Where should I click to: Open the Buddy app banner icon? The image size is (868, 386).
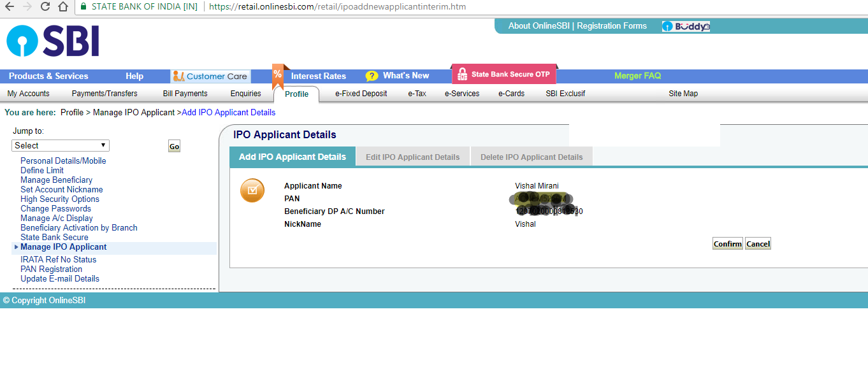pyautogui.click(x=686, y=26)
